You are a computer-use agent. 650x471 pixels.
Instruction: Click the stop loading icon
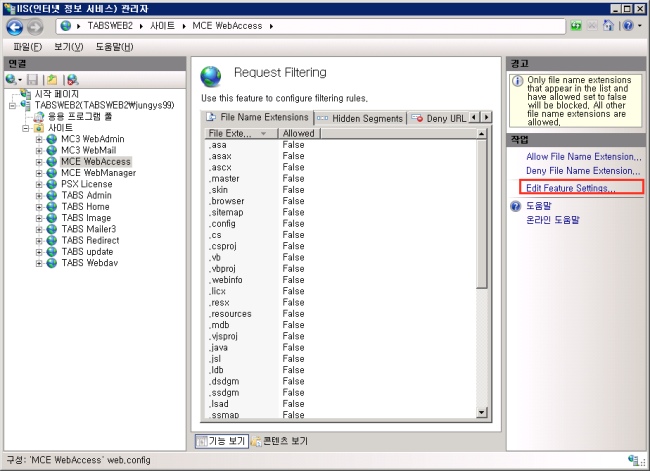click(x=592, y=26)
